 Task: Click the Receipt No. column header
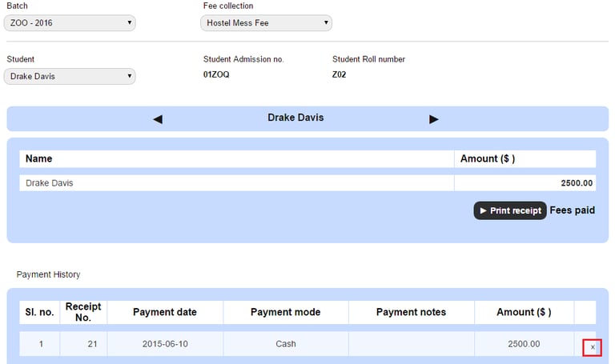click(83, 312)
